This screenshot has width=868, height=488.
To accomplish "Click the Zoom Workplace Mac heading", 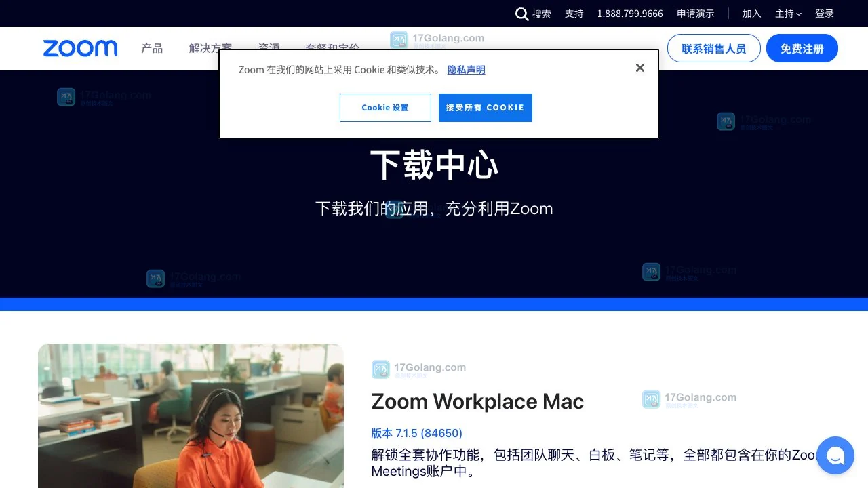I will [477, 401].
